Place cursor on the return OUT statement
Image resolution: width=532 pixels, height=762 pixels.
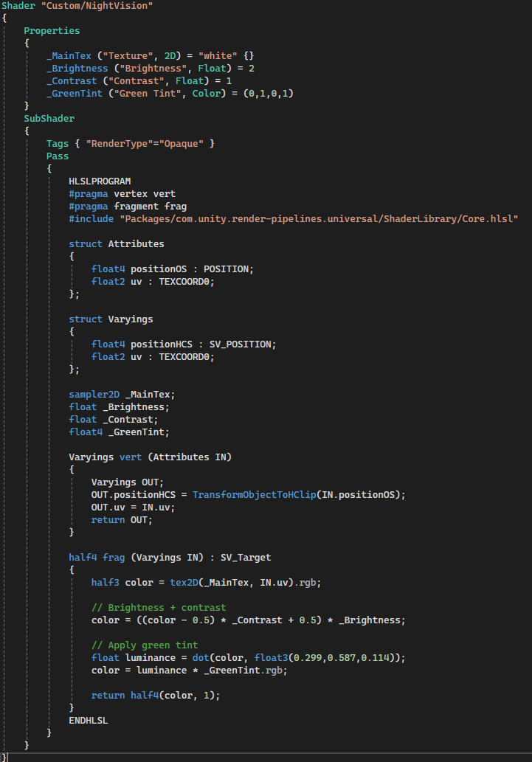(x=121, y=519)
